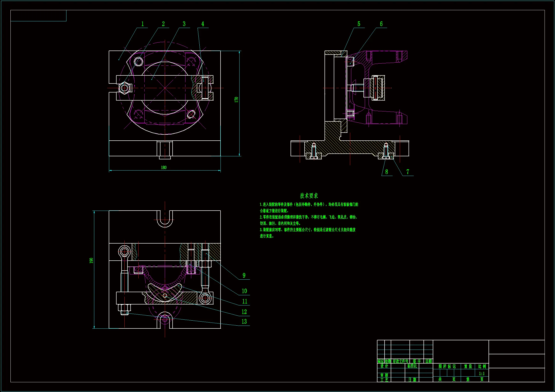Select the 技术要求 heading text
The width and height of the screenshot is (555, 392).
click(x=309, y=195)
